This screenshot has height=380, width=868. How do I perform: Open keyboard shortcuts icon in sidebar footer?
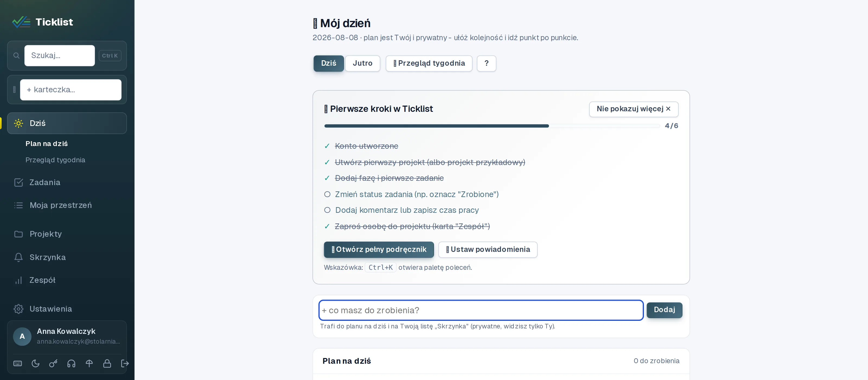tap(18, 363)
